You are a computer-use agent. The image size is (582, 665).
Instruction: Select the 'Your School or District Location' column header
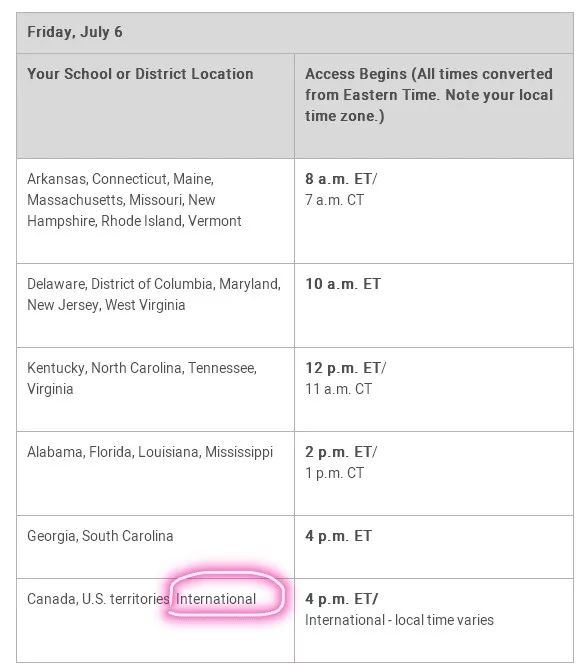[140, 74]
